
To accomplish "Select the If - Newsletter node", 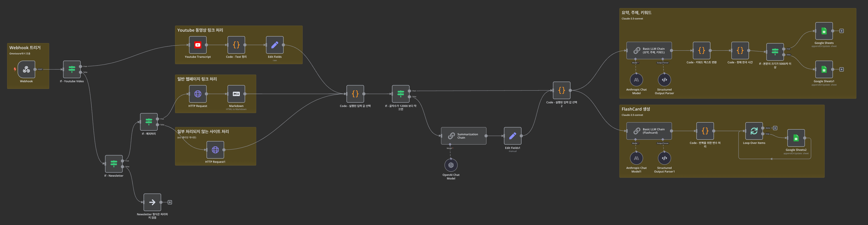I will (114, 164).
